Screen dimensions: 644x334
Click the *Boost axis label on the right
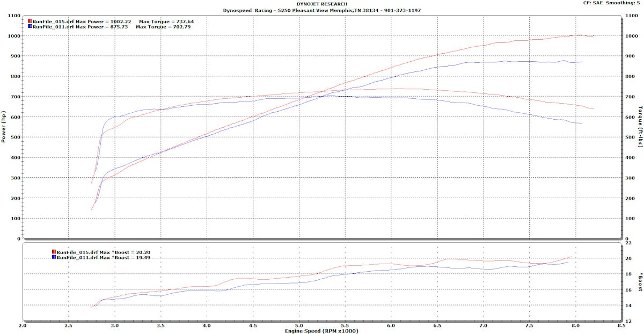[x=640, y=282]
